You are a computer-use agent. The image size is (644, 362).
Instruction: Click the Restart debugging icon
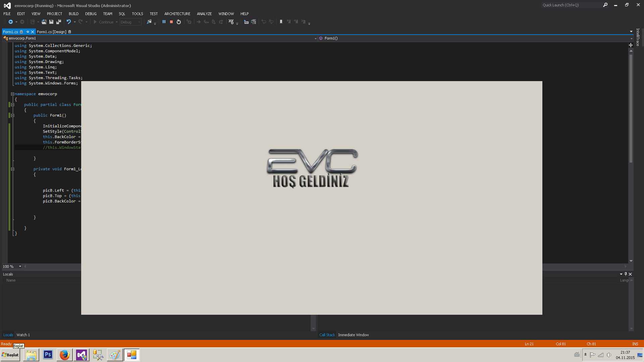pyautogui.click(x=179, y=22)
